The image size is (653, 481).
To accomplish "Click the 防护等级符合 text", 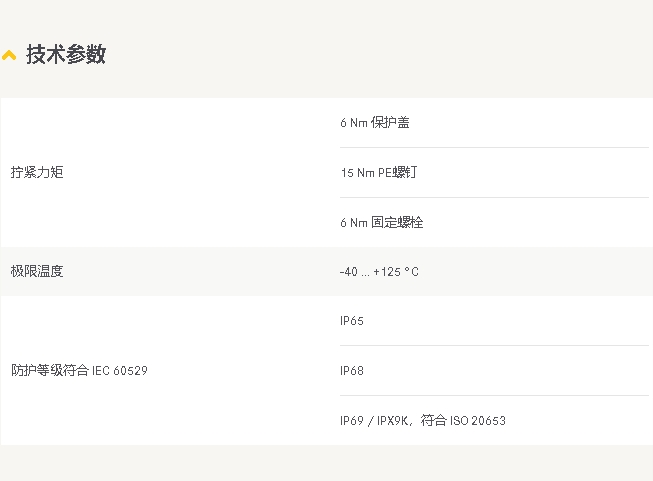I will coord(49,370).
